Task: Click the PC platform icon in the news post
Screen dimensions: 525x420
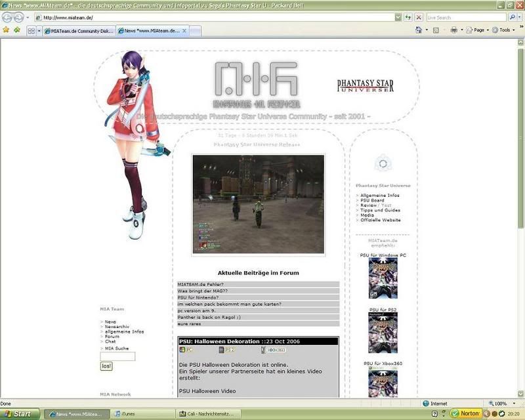Action: tap(186, 350)
